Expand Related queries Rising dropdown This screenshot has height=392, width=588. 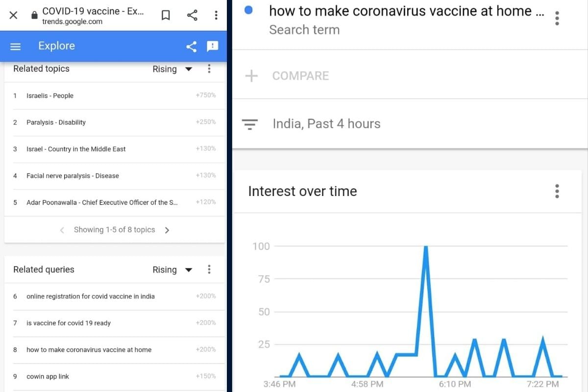tap(172, 269)
